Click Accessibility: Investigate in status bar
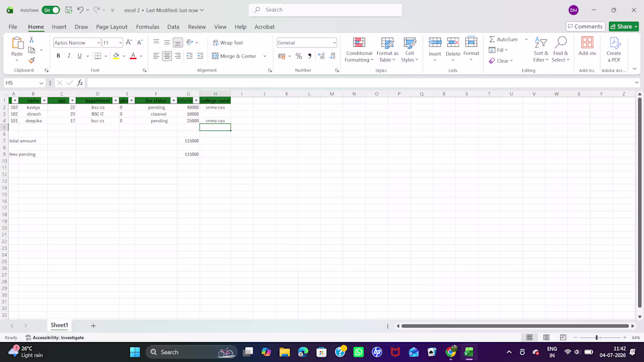 (54, 337)
